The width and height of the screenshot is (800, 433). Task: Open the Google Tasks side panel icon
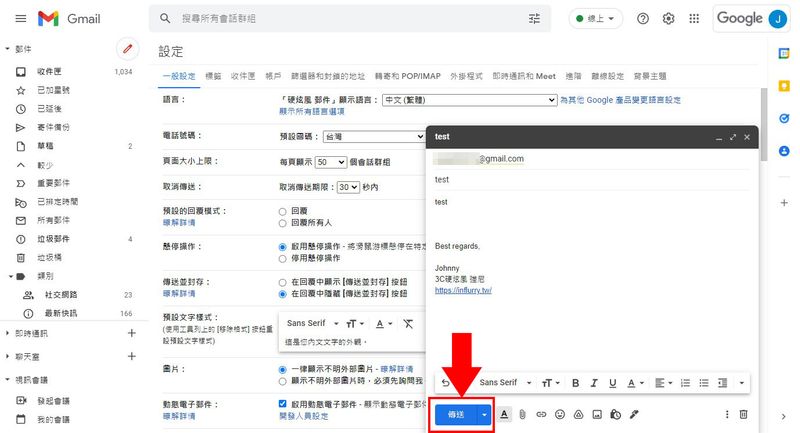pos(784,118)
